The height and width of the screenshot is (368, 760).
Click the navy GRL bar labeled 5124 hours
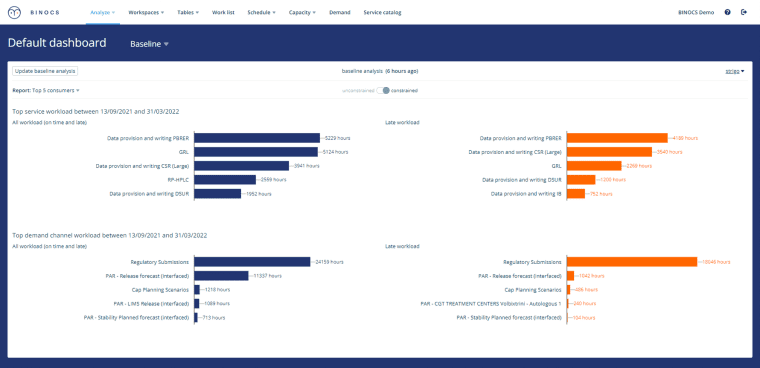pos(256,152)
